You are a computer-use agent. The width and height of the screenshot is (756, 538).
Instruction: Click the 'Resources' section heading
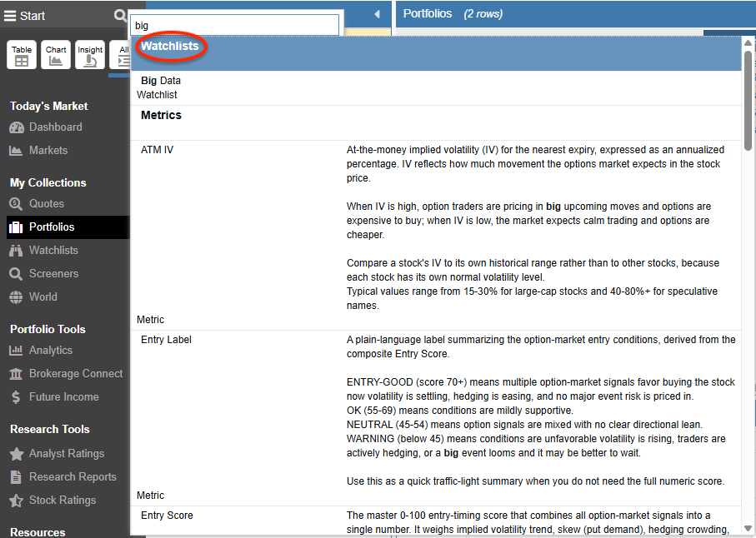tap(38, 532)
